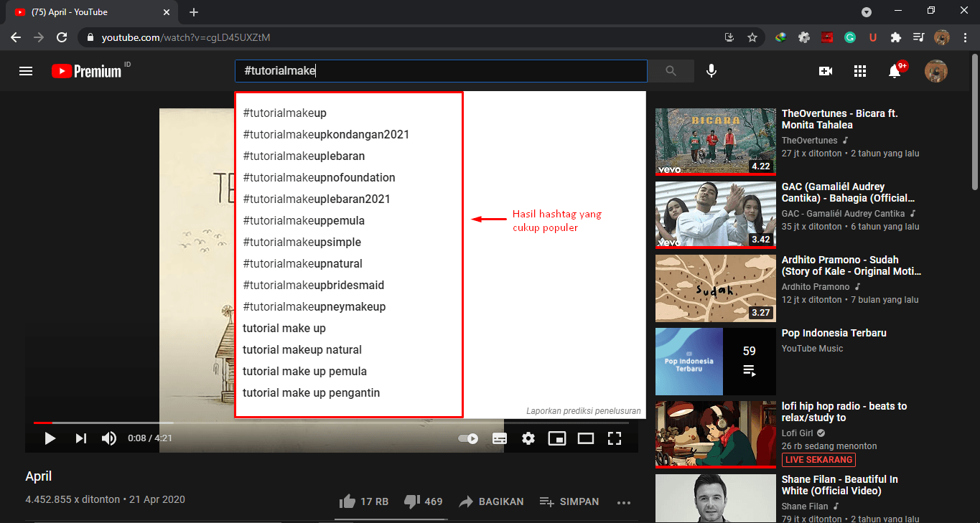Image resolution: width=980 pixels, height=523 pixels.
Task: Open the create video camera icon
Action: tap(826, 71)
